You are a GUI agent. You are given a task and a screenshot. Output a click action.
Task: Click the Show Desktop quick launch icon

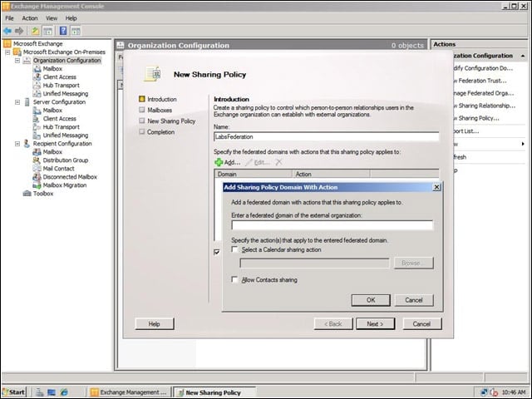pyautogui.click(x=52, y=392)
